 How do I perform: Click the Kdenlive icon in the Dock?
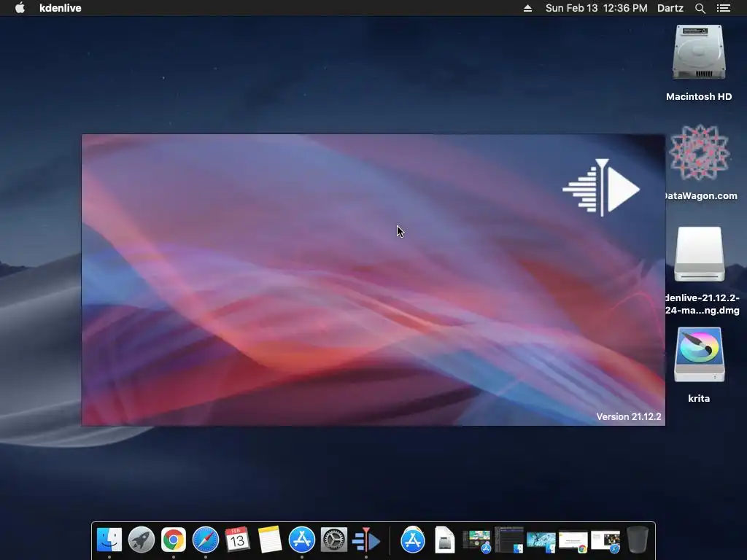366,540
